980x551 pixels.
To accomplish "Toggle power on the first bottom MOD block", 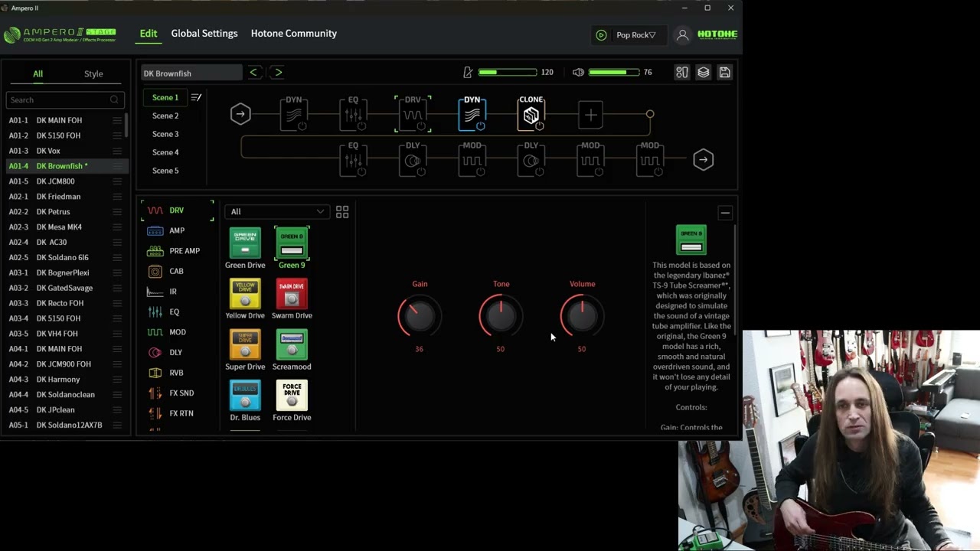I will pos(481,171).
